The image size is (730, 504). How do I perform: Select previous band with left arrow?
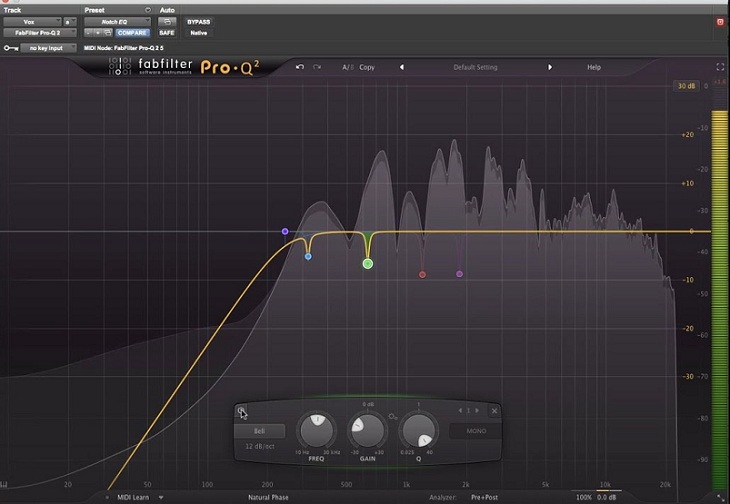tap(460, 410)
